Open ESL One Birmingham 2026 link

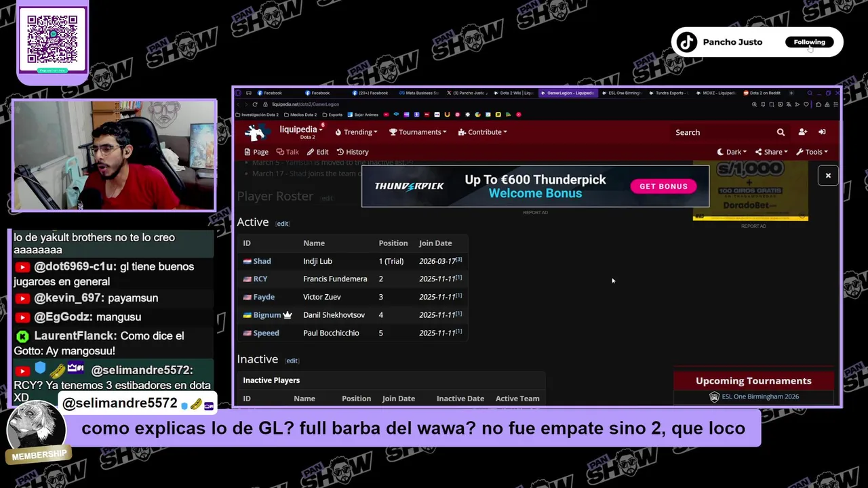[x=760, y=396]
